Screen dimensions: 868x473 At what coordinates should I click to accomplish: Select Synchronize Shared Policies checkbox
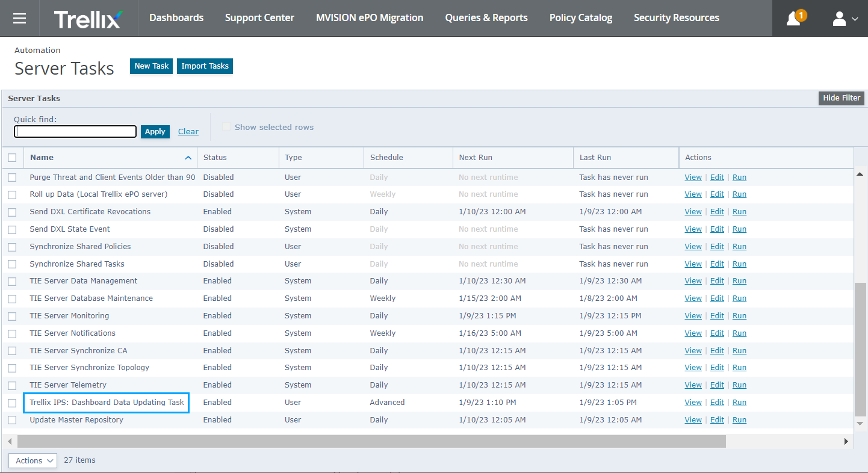(x=12, y=247)
